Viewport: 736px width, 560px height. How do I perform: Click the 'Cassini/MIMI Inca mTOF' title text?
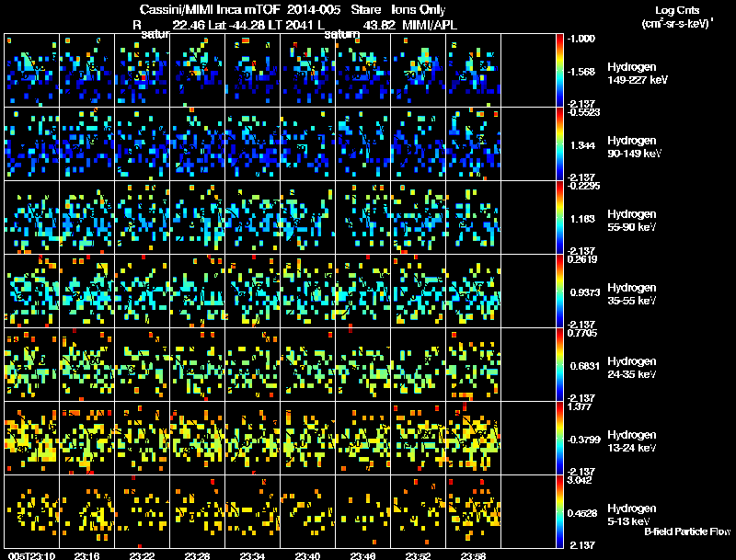[x=211, y=10]
